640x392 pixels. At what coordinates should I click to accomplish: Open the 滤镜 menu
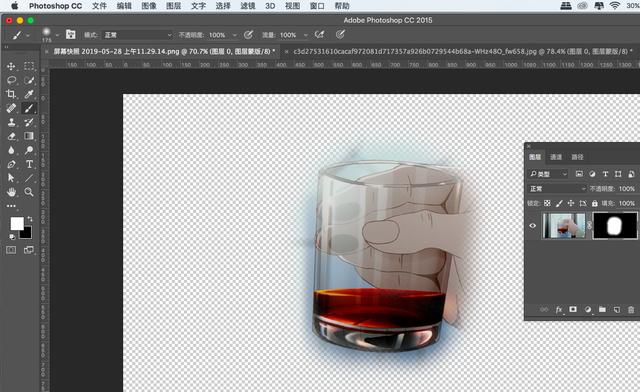248,6
